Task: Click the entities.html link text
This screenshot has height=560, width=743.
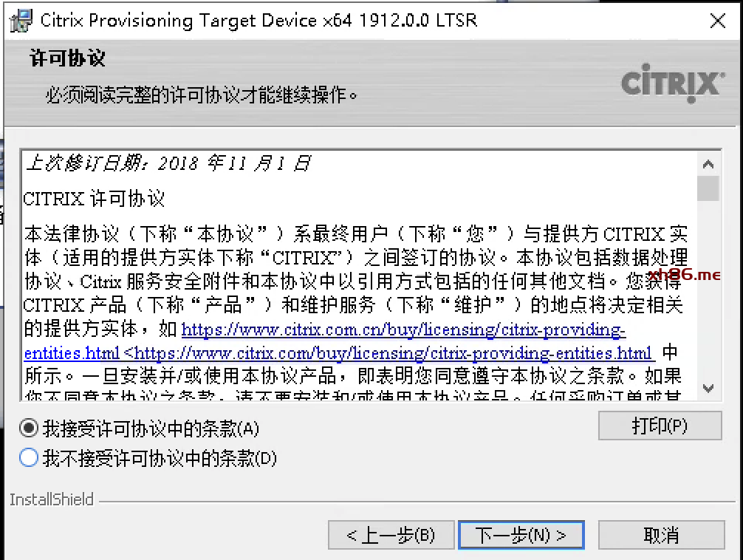Action: tap(72, 353)
